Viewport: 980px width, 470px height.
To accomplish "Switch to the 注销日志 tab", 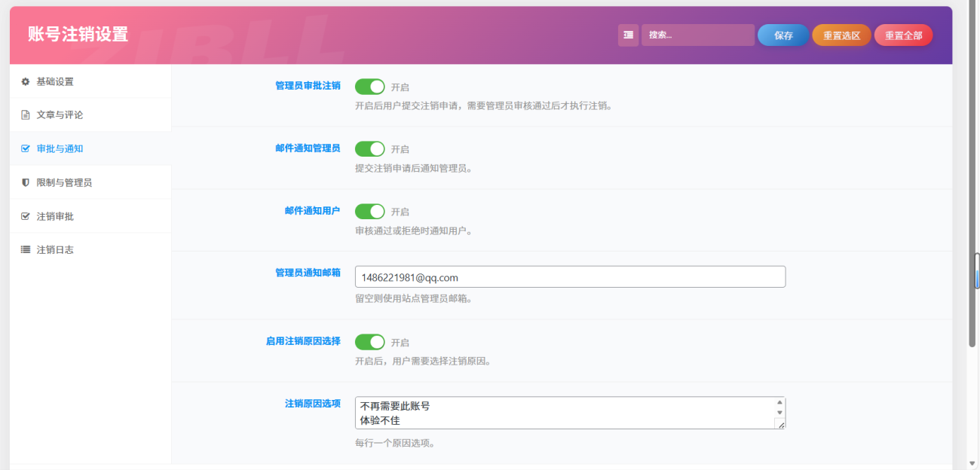I will [x=55, y=250].
